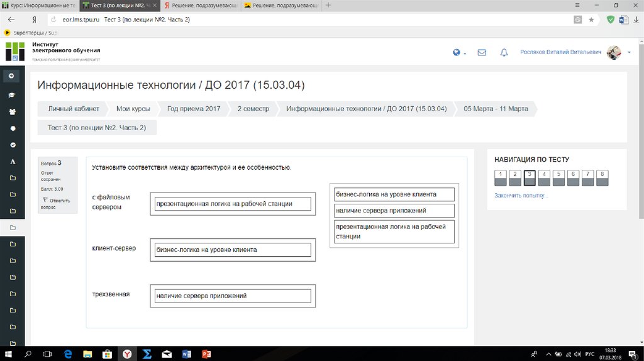Open a new browser tab with plus
Image resolution: width=644 pixels, height=361 pixels.
point(328,5)
